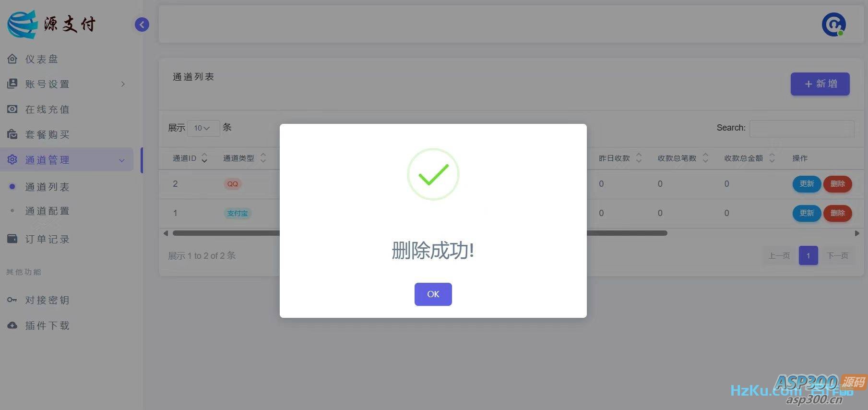The height and width of the screenshot is (410, 868).
Task: Open the 仪表盘 dashboard home icon
Action: pos(12,59)
